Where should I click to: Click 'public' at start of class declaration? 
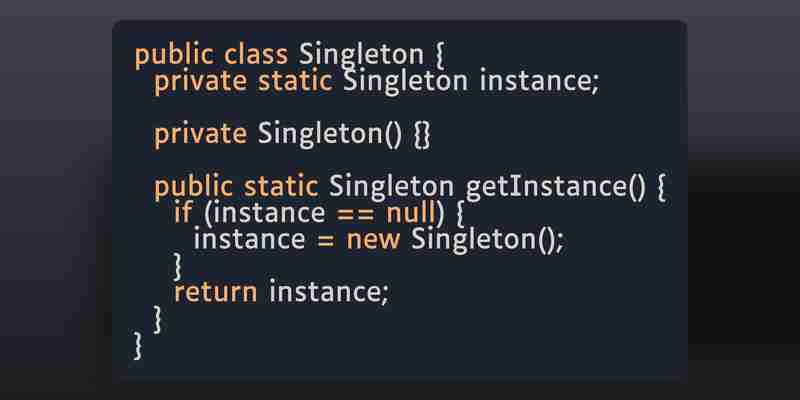[x=174, y=56]
